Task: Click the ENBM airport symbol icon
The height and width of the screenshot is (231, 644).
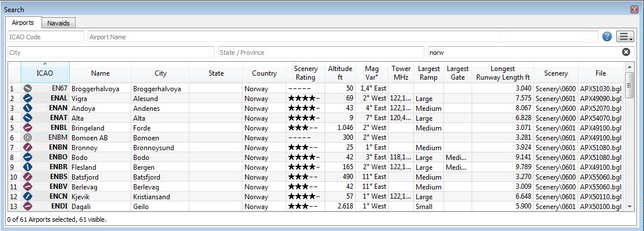Action: [28, 137]
